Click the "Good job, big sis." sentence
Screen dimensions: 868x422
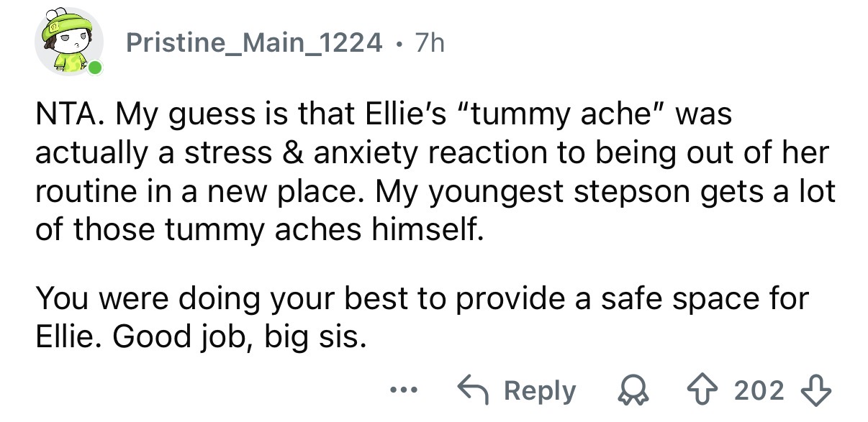click(x=238, y=335)
